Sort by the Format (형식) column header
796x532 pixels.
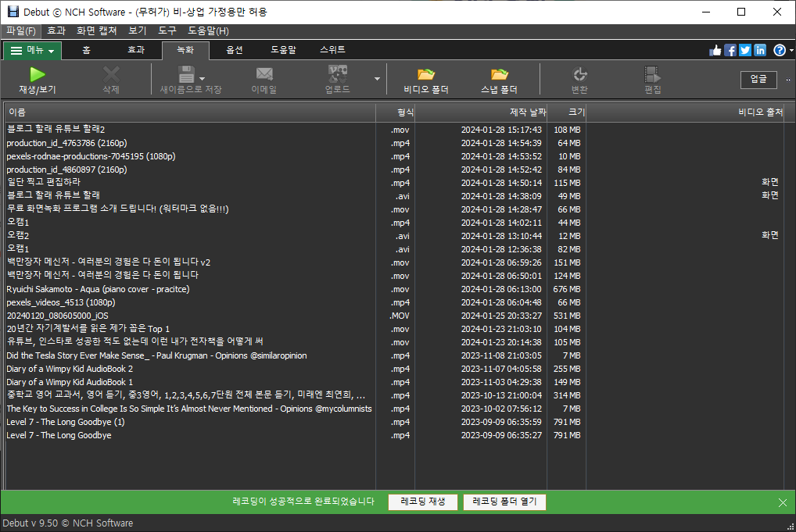click(396, 112)
